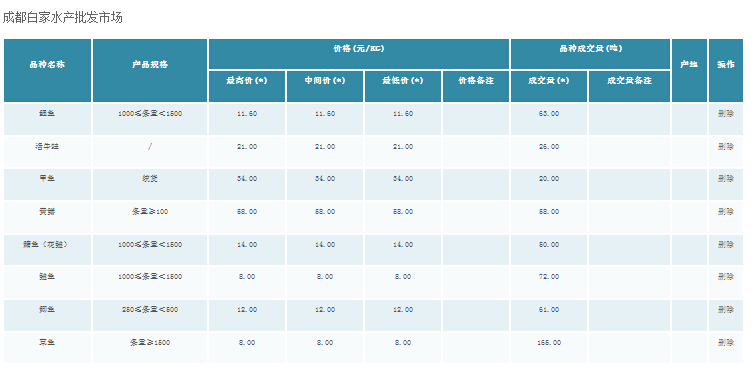Click the 成交量(*) column header
755x379 pixels.
point(549,87)
